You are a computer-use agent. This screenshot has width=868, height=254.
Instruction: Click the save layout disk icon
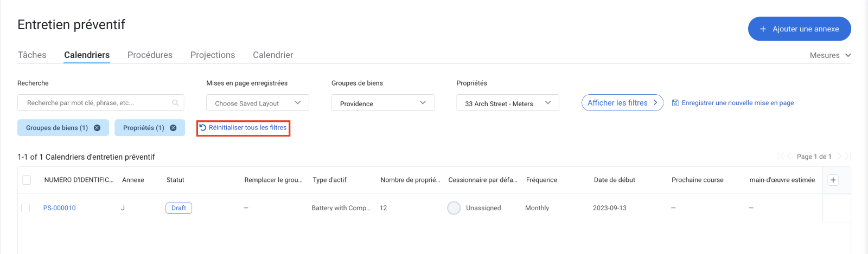point(675,103)
